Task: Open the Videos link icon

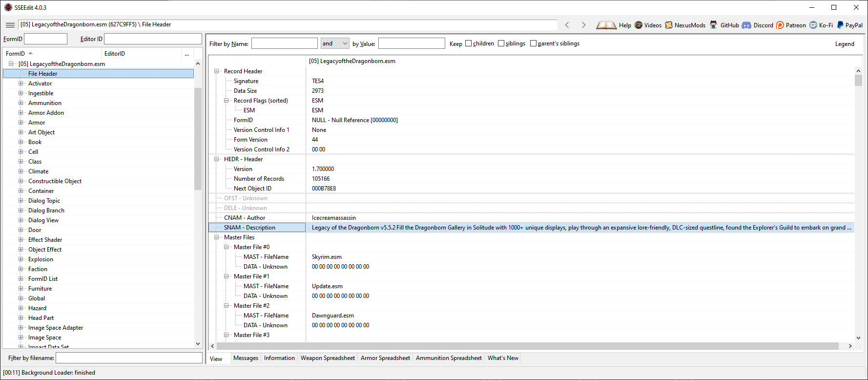Action: (x=639, y=25)
